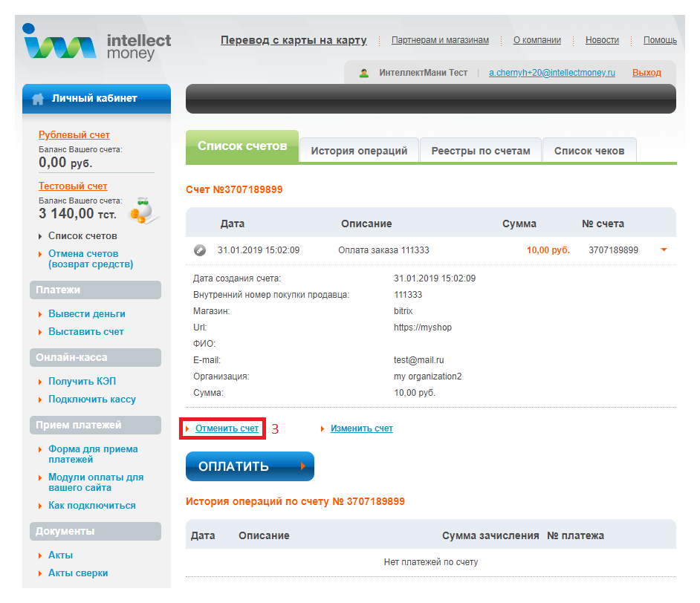Open Рублевый счет account
This screenshot has width=700, height=603.
pyautogui.click(x=74, y=134)
